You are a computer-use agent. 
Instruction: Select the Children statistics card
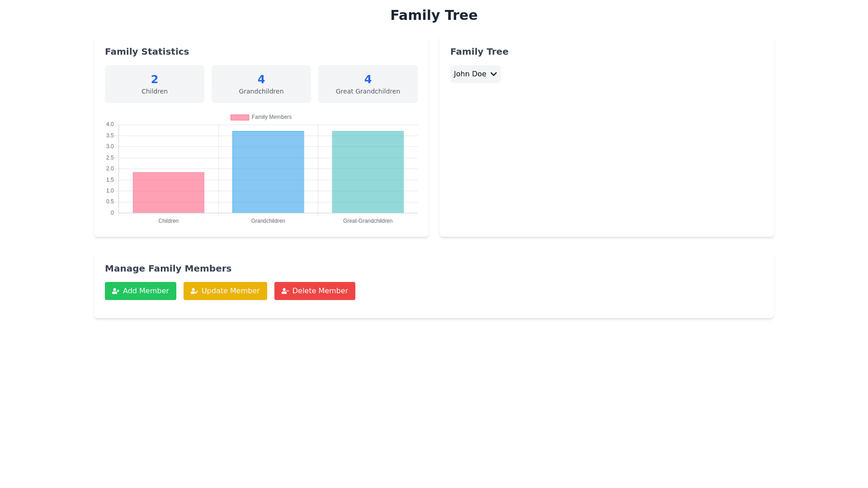click(155, 84)
